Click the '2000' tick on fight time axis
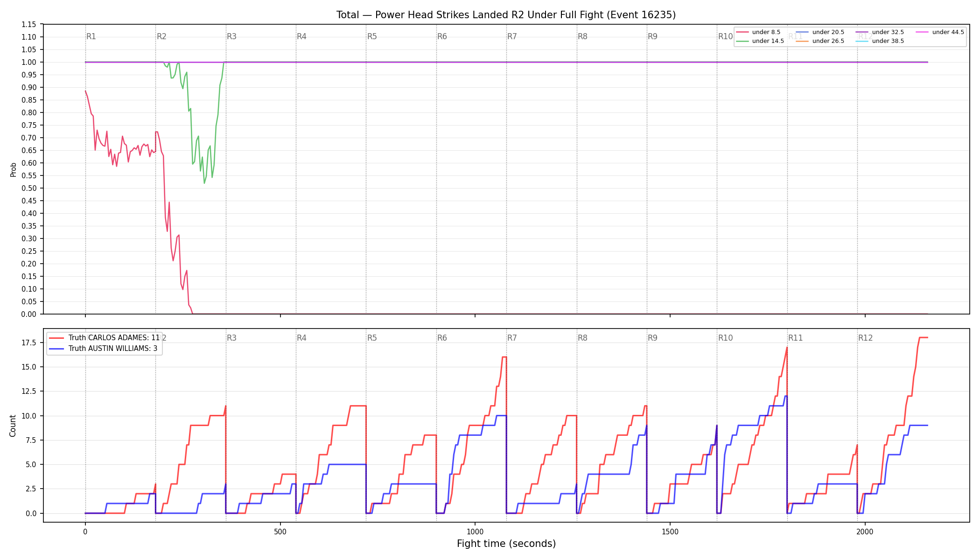Viewport: 980px width, 560px height. tap(865, 532)
